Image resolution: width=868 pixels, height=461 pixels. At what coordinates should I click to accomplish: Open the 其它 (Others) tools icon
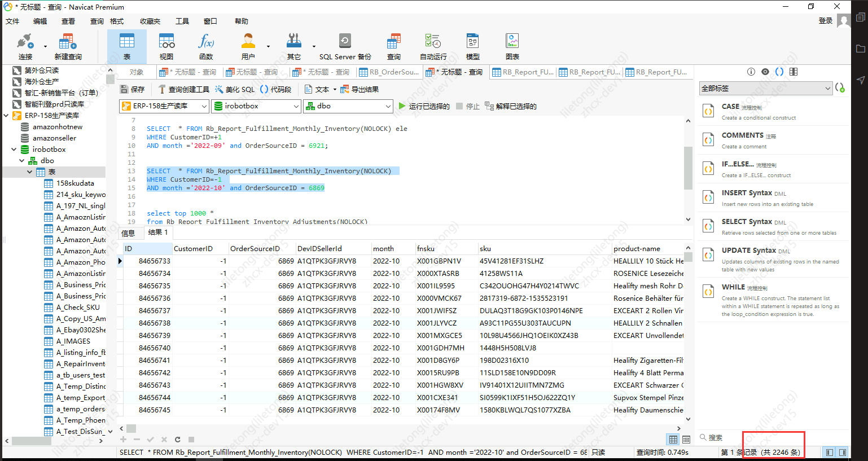pyautogui.click(x=294, y=46)
